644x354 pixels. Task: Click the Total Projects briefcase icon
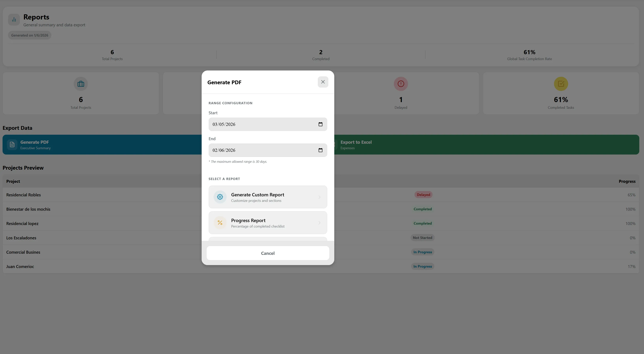[81, 84]
